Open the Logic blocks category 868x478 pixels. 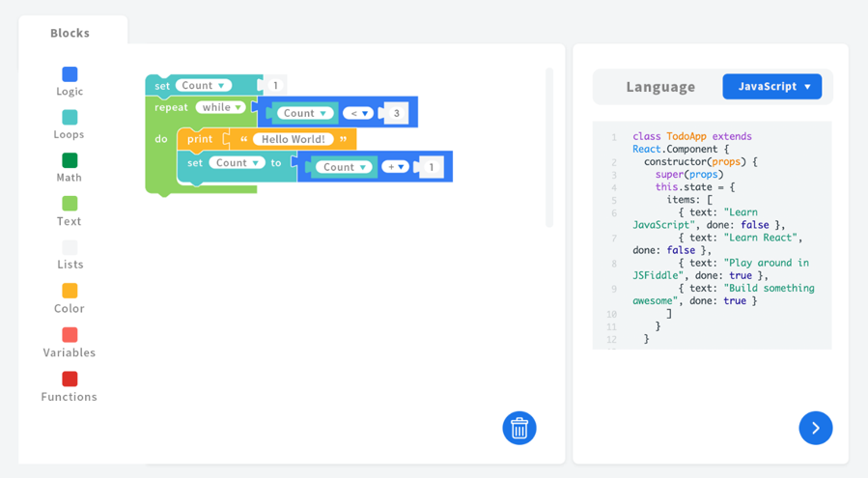coord(70,81)
